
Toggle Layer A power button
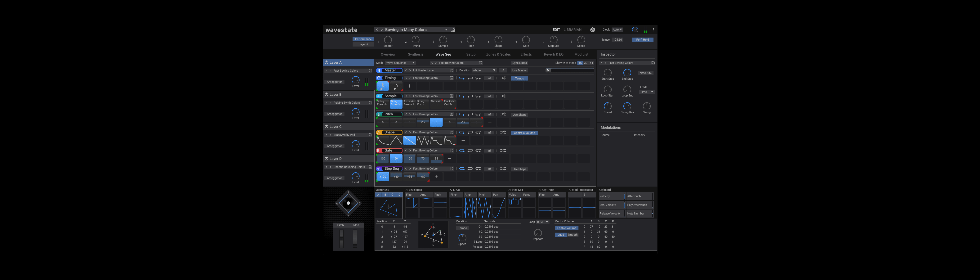(x=326, y=62)
